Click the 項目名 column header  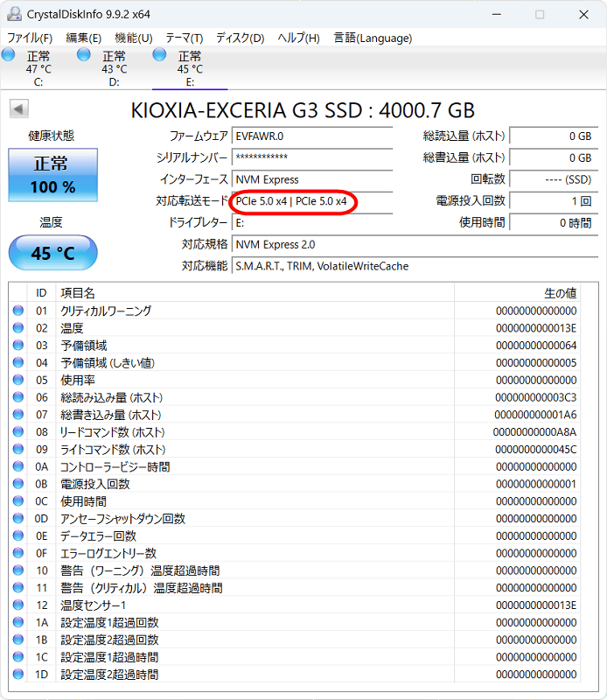pyautogui.click(x=255, y=293)
